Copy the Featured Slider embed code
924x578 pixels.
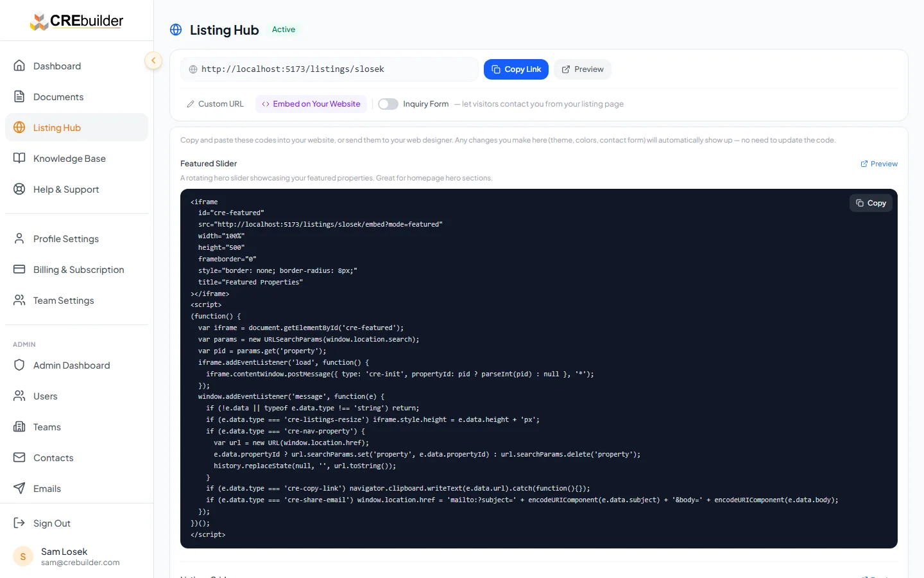point(871,202)
